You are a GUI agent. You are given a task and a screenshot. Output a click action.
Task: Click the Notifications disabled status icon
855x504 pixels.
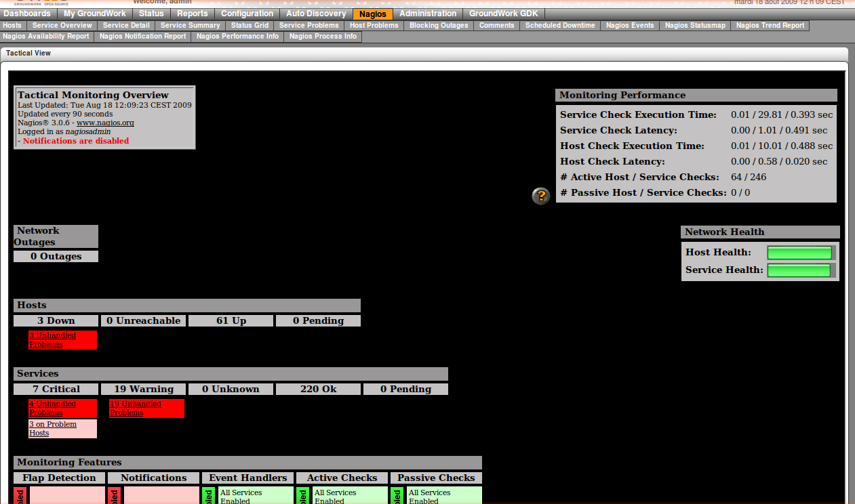tap(113, 495)
